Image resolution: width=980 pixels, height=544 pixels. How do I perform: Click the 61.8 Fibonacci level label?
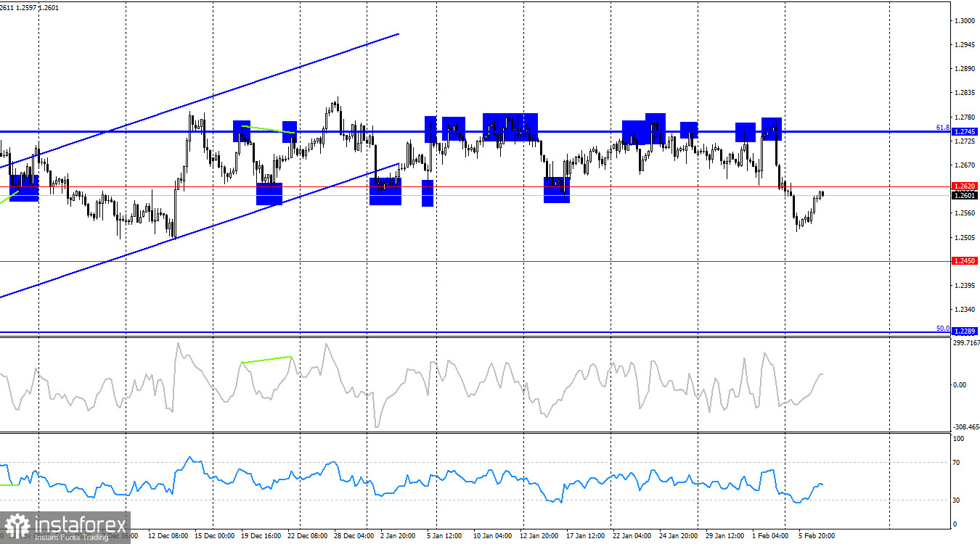pos(942,127)
